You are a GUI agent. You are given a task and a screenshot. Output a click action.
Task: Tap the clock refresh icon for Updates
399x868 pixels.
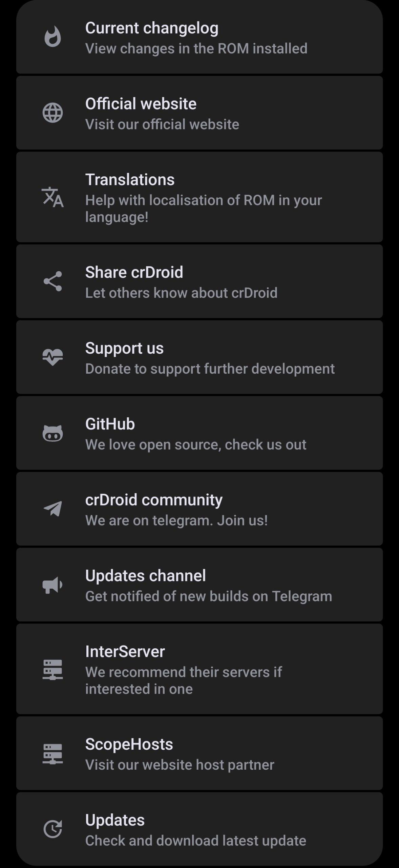click(52, 829)
